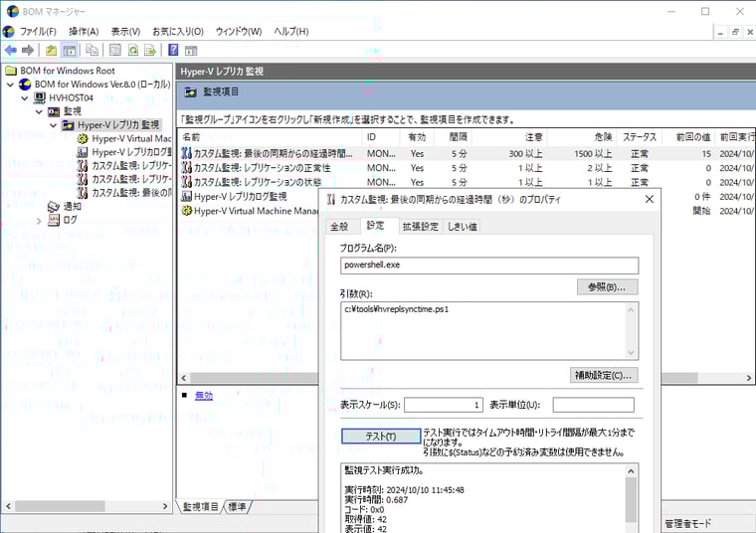The image size is (756, 533).
Task: Open the ファイル(F) menu
Action: tap(38, 32)
